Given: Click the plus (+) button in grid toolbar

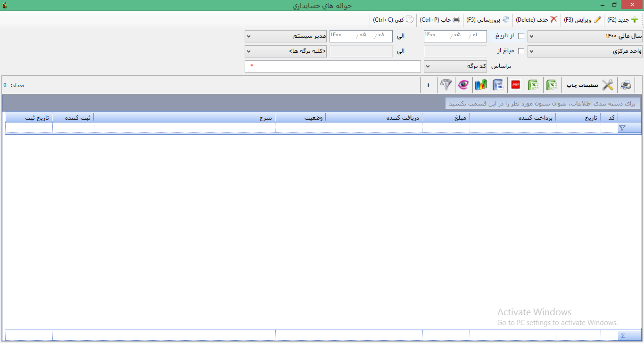Looking at the screenshot, I should pos(429,85).
